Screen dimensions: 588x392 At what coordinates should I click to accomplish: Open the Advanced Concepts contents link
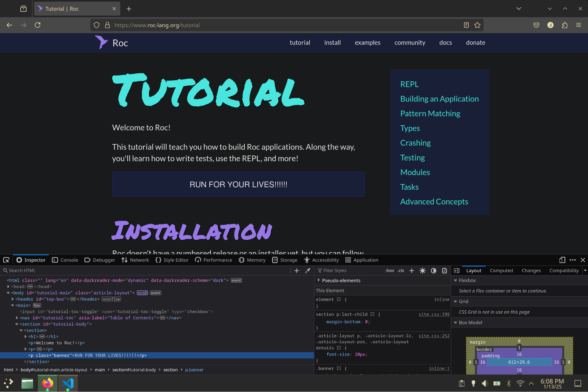click(434, 202)
